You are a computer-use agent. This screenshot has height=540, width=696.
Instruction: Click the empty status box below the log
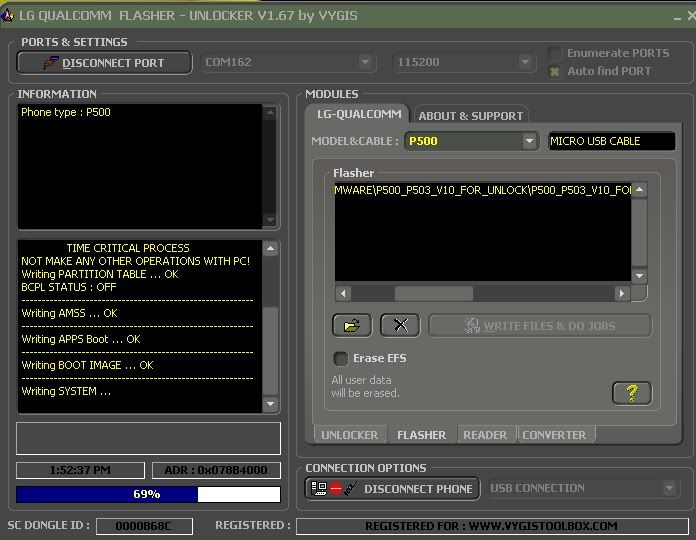[x=148, y=438]
